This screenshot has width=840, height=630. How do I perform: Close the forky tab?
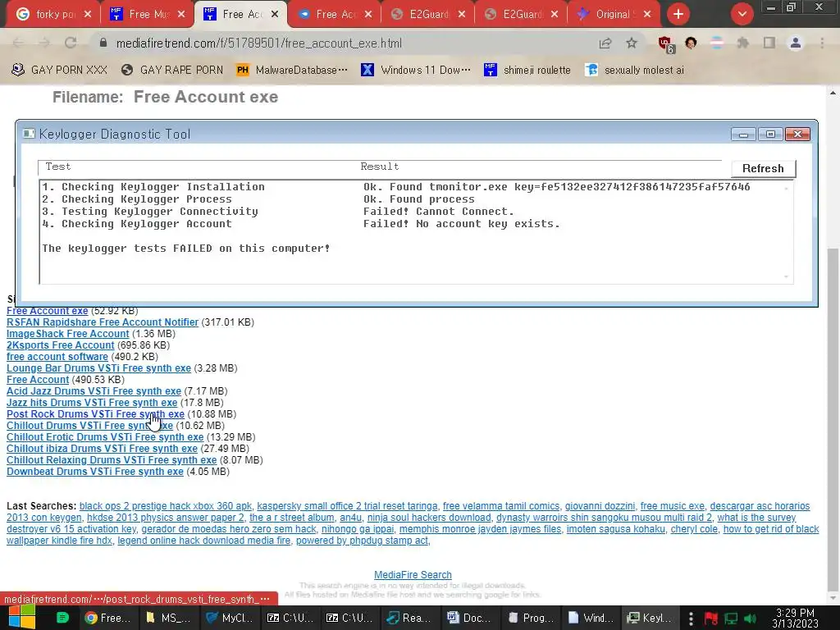click(88, 15)
